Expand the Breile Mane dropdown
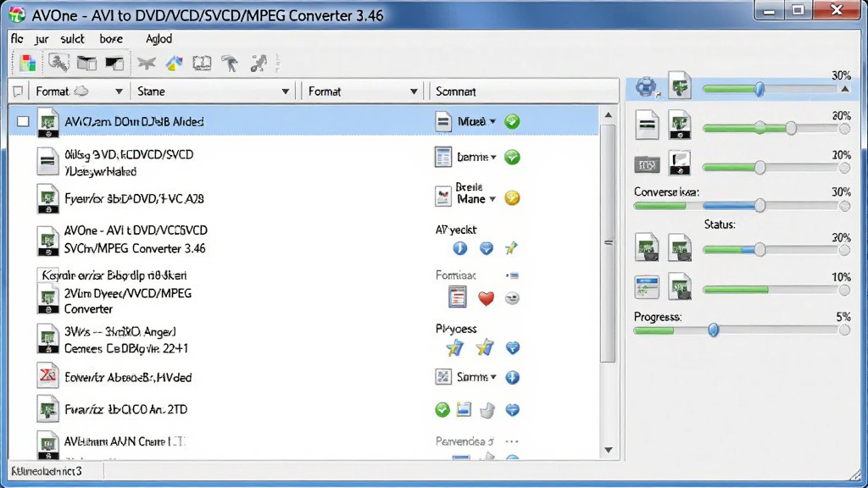Viewport: 868px width, 488px height. 492,199
